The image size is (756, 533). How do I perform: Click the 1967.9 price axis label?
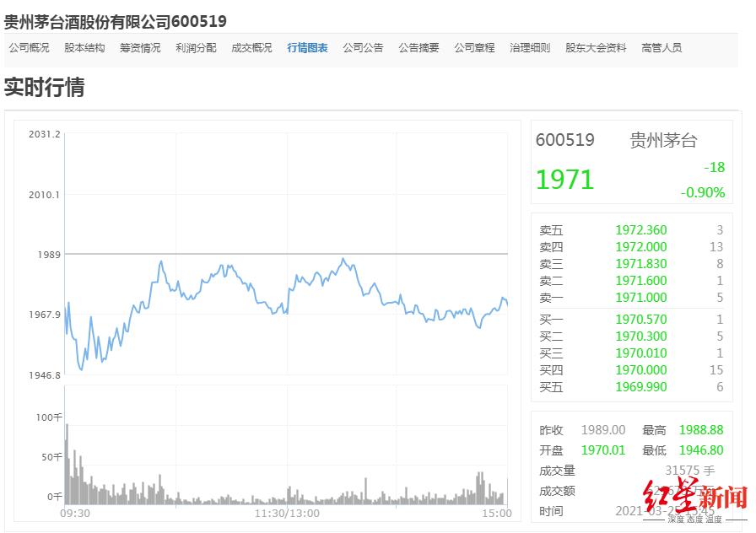point(45,315)
